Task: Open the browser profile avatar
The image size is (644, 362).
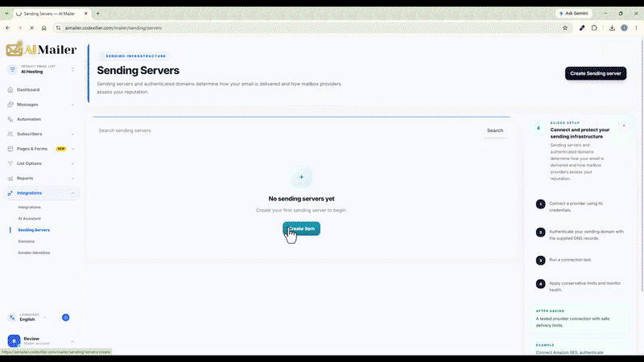Action: (x=625, y=28)
